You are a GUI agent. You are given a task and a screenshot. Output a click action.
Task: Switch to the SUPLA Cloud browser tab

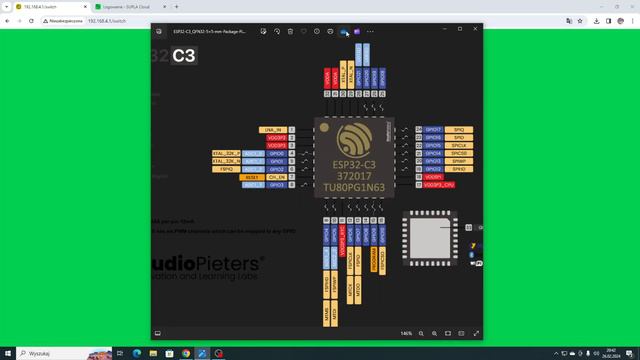130,7
